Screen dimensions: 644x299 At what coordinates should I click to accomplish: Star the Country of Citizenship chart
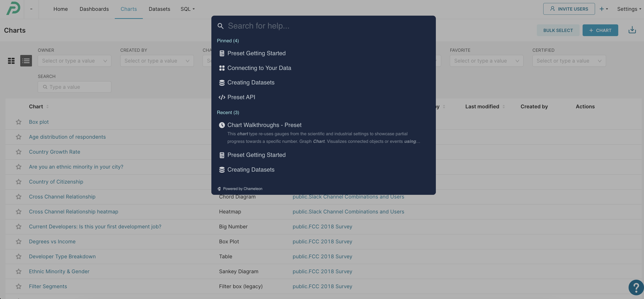(x=18, y=182)
